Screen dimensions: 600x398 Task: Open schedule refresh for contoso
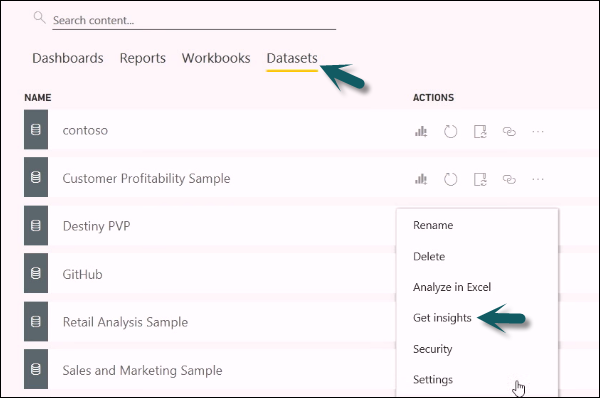coord(480,132)
